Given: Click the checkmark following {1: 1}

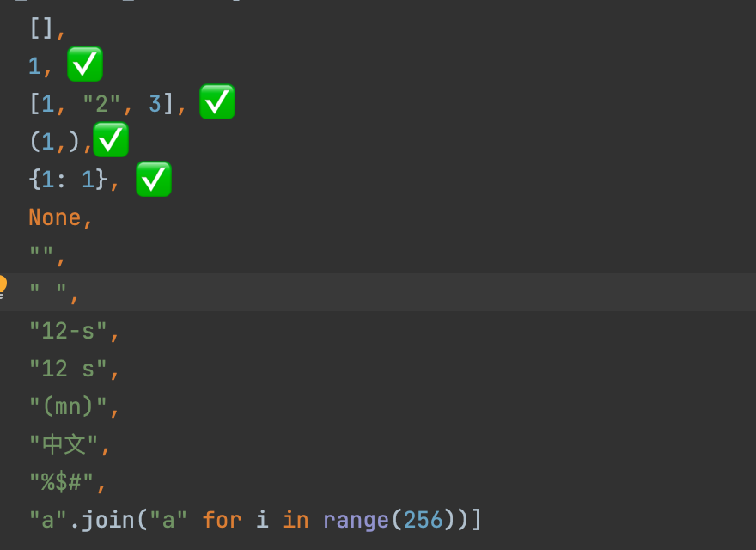Looking at the screenshot, I should pos(154,179).
